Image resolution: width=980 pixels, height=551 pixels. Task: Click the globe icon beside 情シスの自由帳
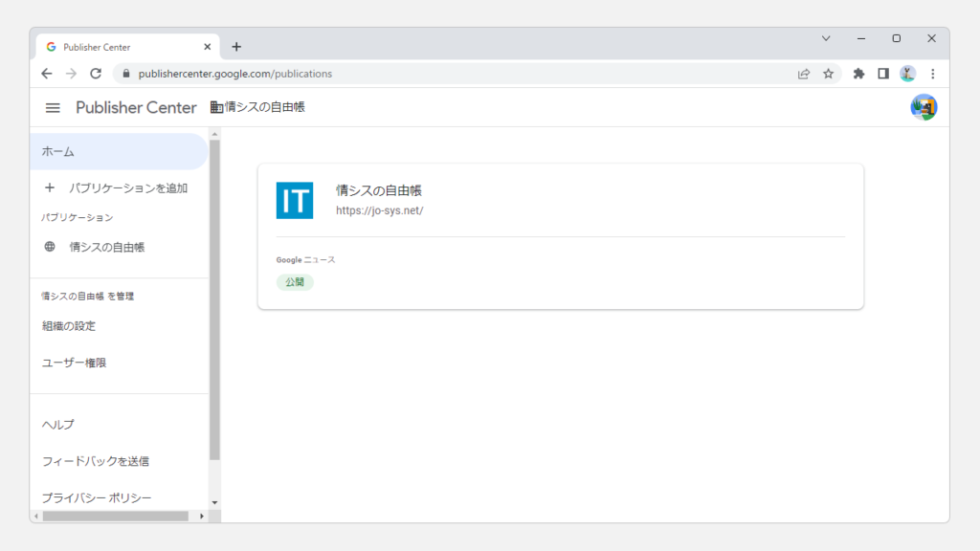[50, 247]
